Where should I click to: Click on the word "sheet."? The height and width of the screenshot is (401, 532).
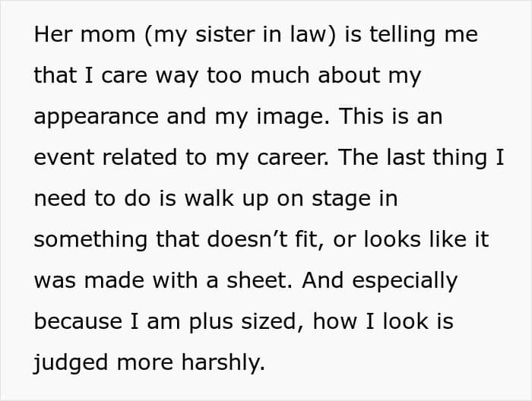(259, 280)
